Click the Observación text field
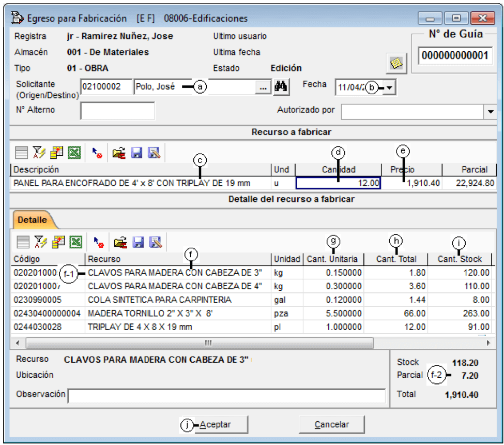Viewport: 504px width, 445px height. (x=226, y=395)
